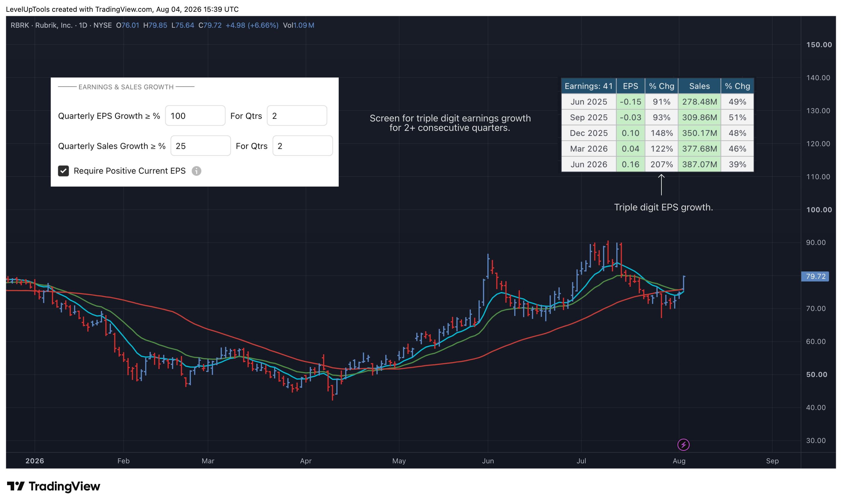Click the info icon beside Require Positive EPS

point(196,171)
